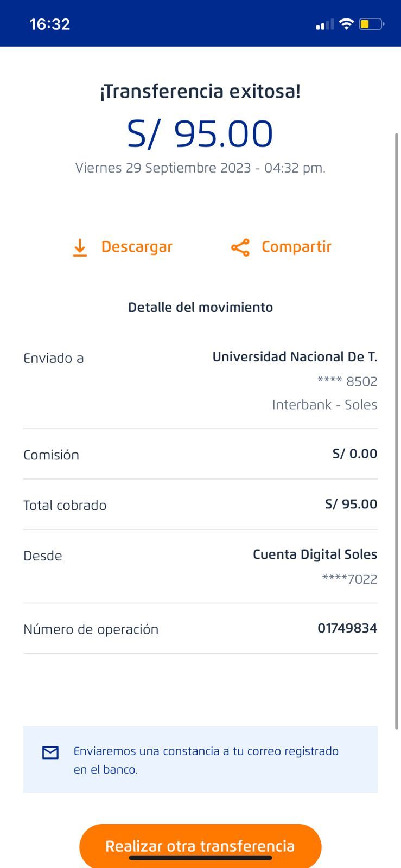Viewport: 401px width, 868px height.
Task: Tap the share icon
Action: click(x=240, y=247)
